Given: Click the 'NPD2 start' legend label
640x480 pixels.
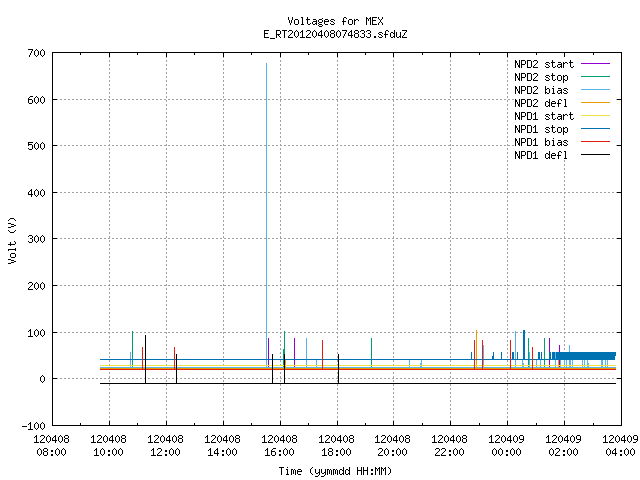Looking at the screenshot, I should [544, 64].
